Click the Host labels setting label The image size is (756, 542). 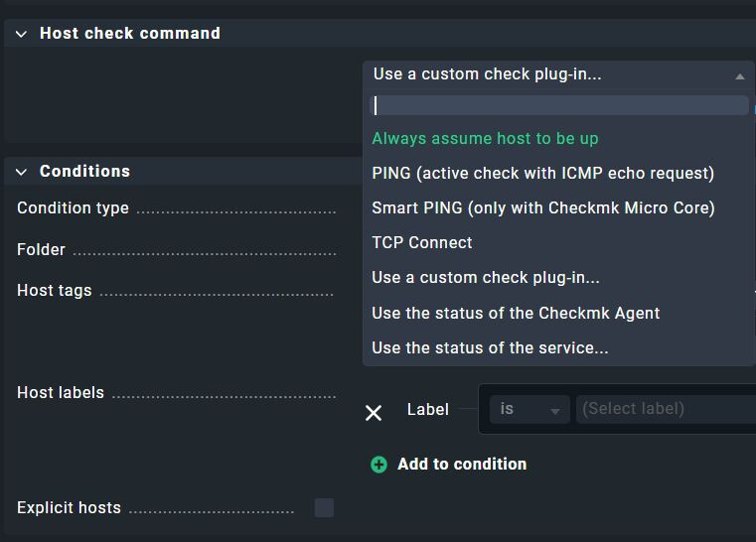click(61, 393)
